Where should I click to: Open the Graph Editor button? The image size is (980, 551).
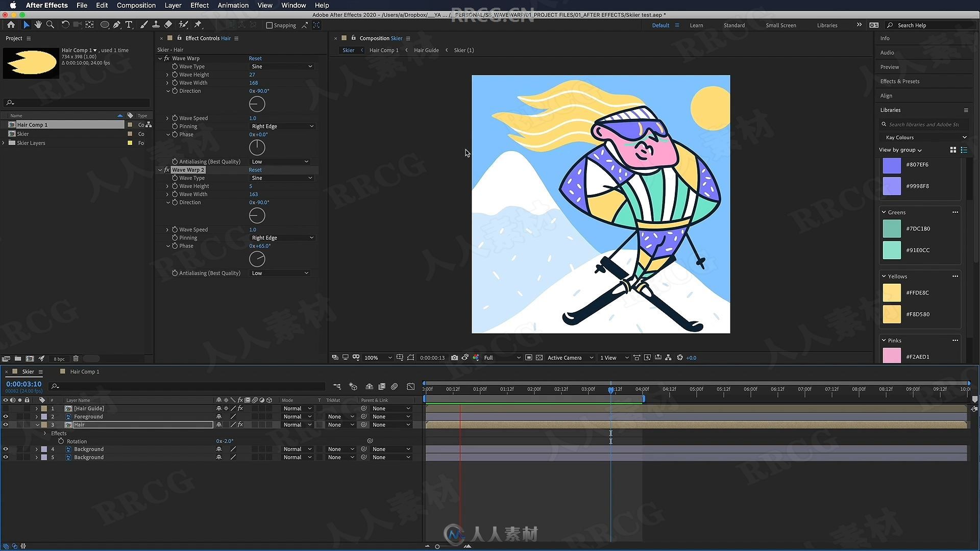(x=411, y=386)
